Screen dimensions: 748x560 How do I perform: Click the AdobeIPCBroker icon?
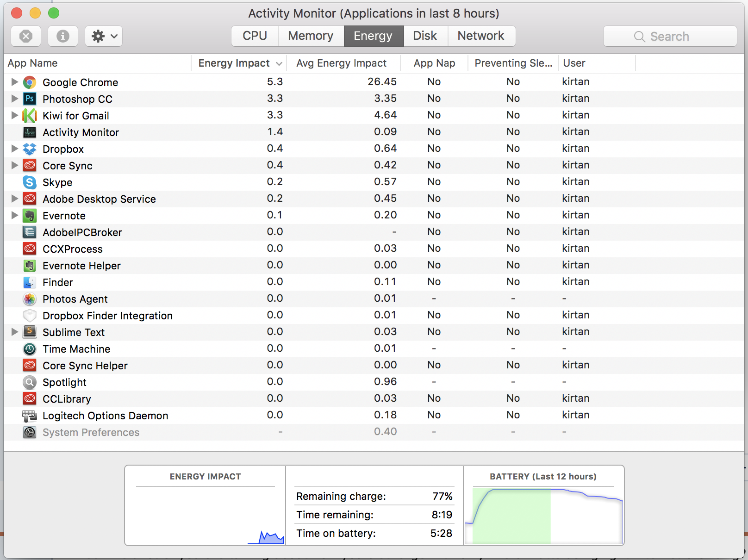point(30,232)
